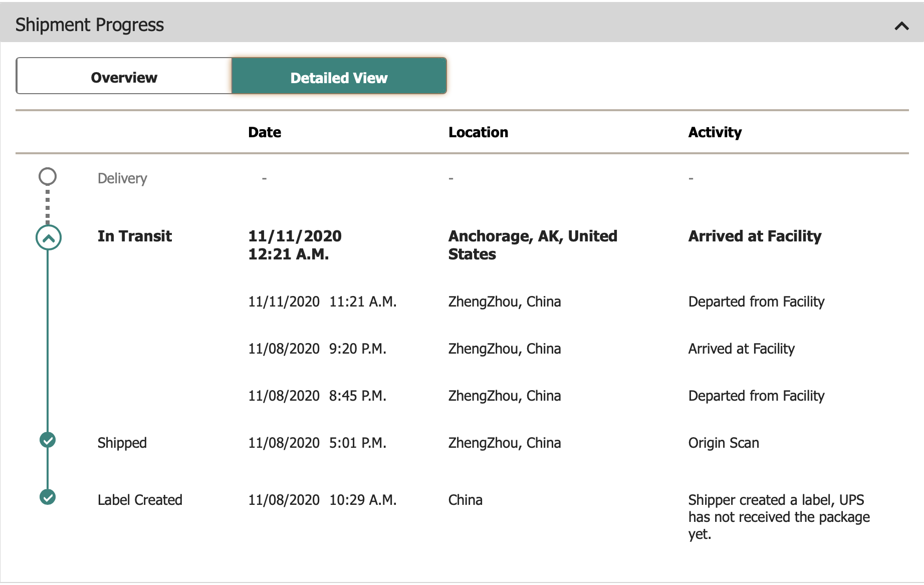This screenshot has height=585, width=924.
Task: Click the 11/08/2020 9:20 P.M. date entry
Action: pyautogui.click(x=317, y=349)
